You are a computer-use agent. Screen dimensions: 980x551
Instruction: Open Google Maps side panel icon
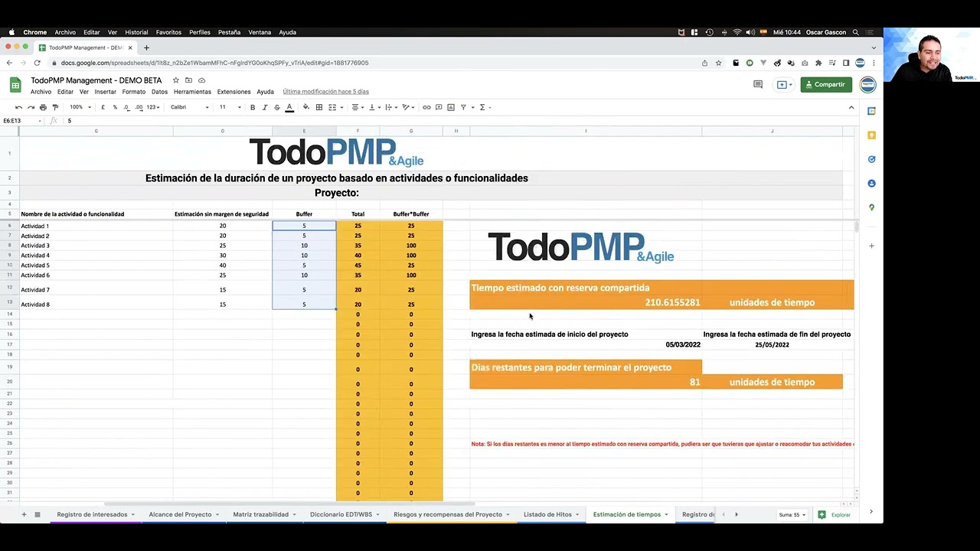point(871,207)
